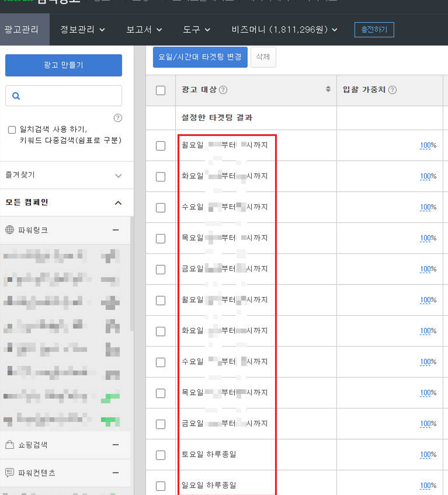
Task: Open help icon above exact-match option
Action: point(118,118)
